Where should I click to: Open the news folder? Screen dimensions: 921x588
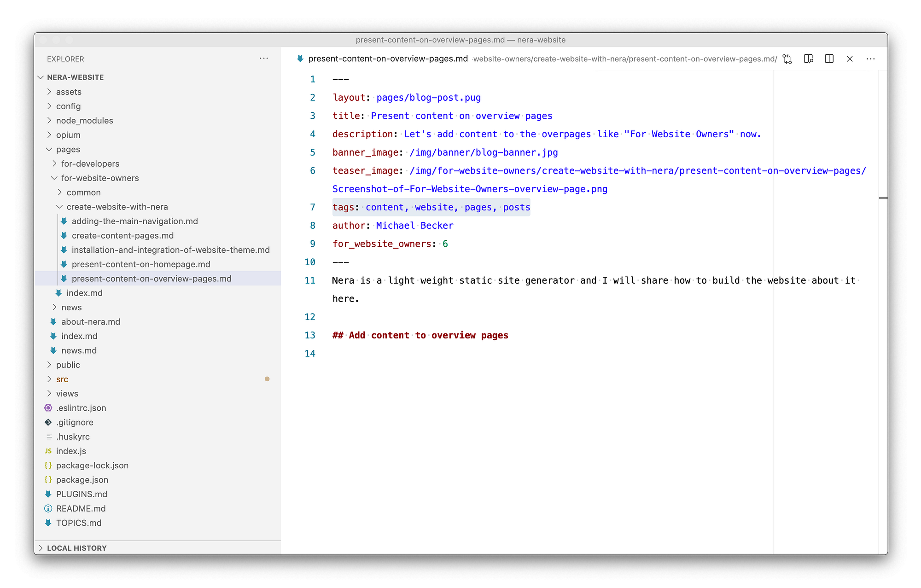point(72,307)
